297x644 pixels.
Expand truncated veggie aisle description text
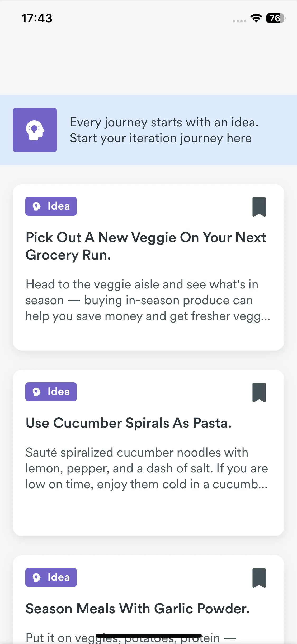pos(148,300)
